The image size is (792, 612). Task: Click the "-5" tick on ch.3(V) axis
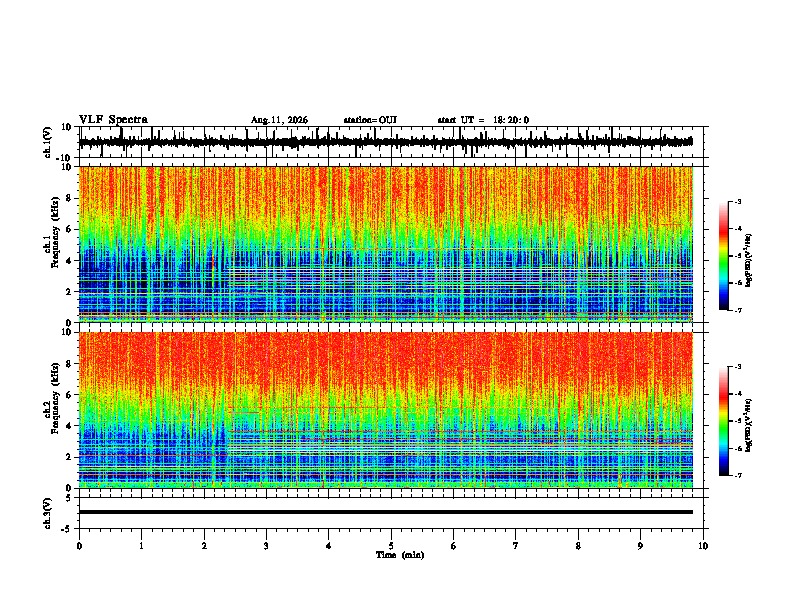pyautogui.click(x=68, y=529)
